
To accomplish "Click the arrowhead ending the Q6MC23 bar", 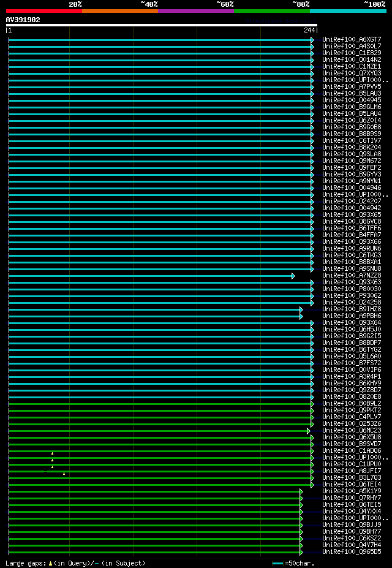I will coord(308,431).
